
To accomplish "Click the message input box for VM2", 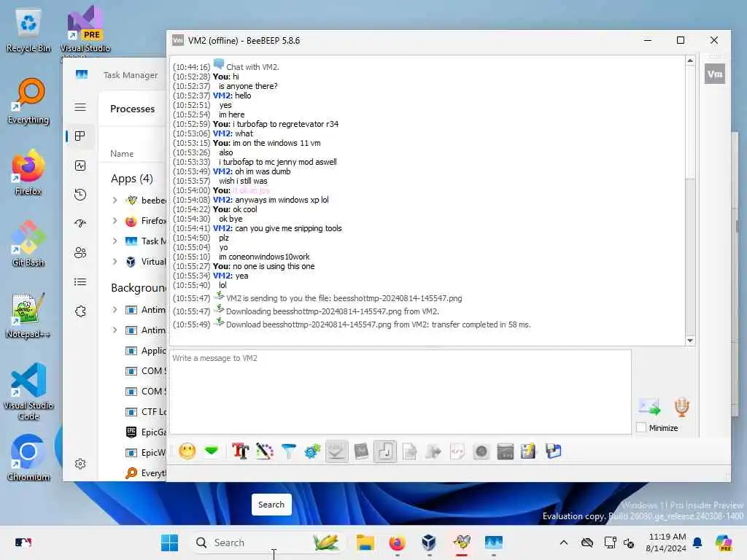I will tap(400, 392).
